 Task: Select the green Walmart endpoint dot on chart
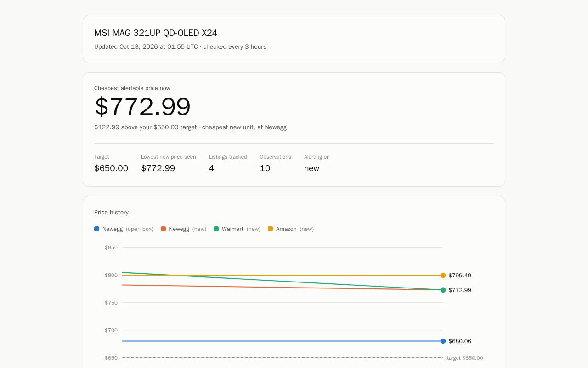point(443,290)
